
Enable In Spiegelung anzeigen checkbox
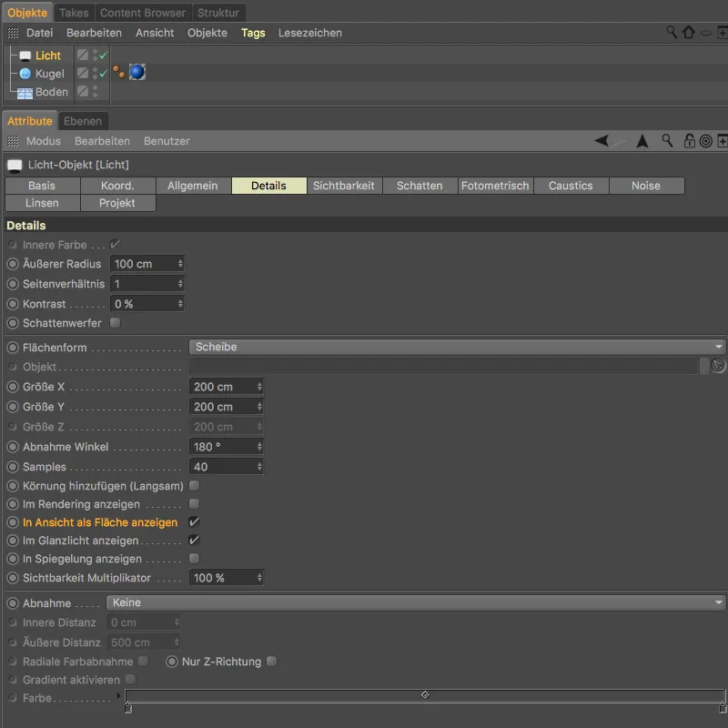[x=194, y=558]
